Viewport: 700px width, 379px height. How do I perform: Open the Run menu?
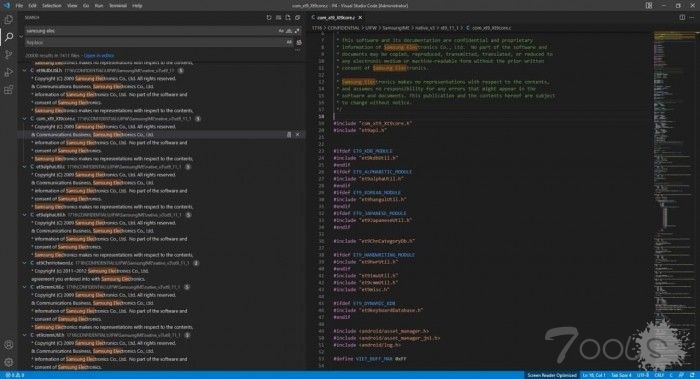click(x=99, y=6)
